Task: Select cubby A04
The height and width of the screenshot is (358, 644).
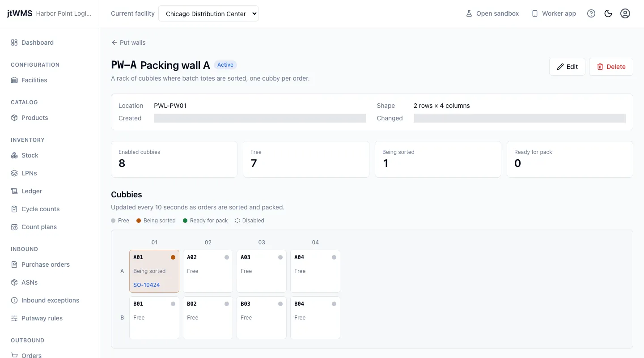Action: pos(315,271)
